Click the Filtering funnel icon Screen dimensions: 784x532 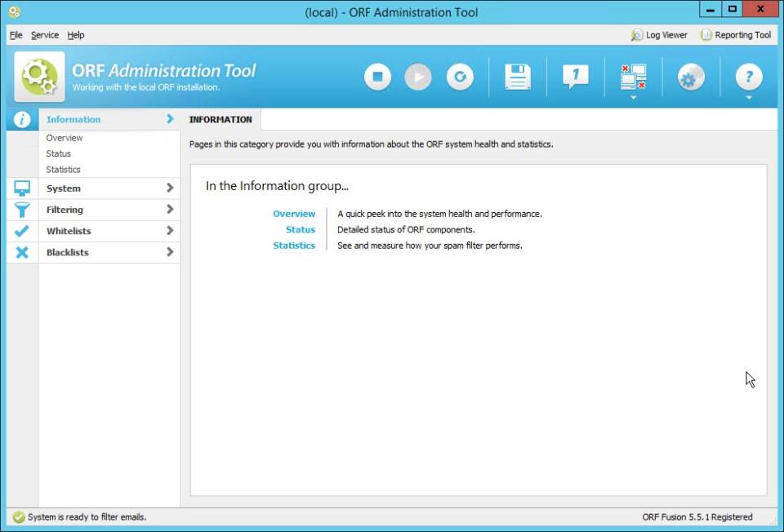click(x=22, y=210)
